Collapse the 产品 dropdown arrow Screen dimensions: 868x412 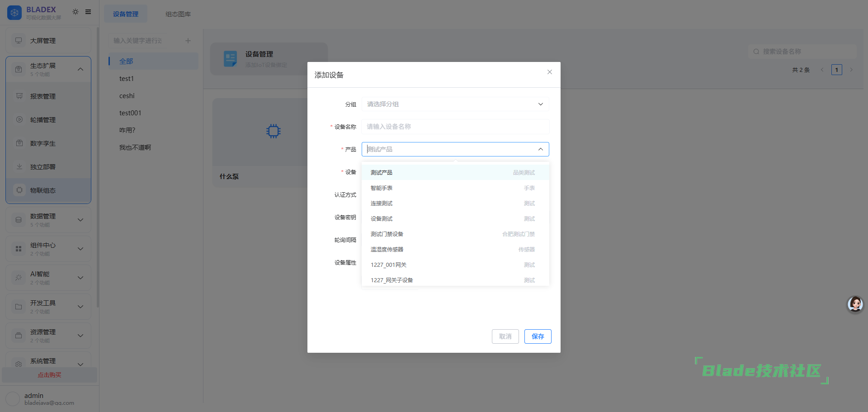[541, 149]
